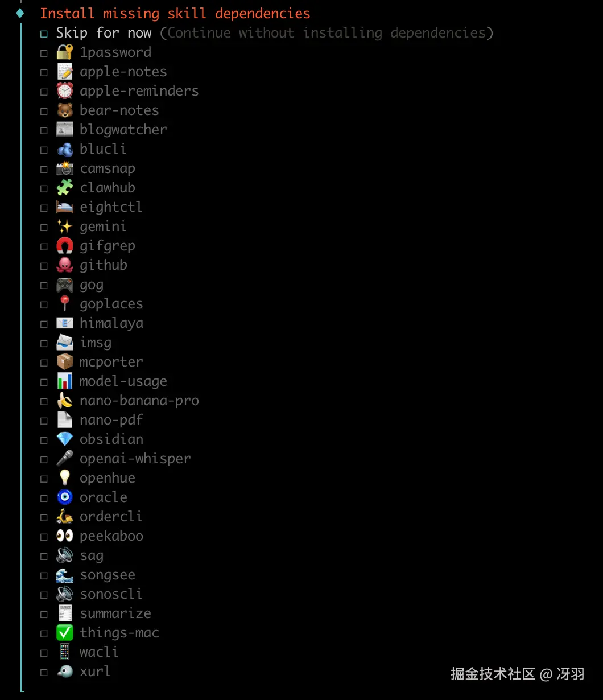Check the box next to gemini
Screen dimensions: 603x700
coord(44,228)
